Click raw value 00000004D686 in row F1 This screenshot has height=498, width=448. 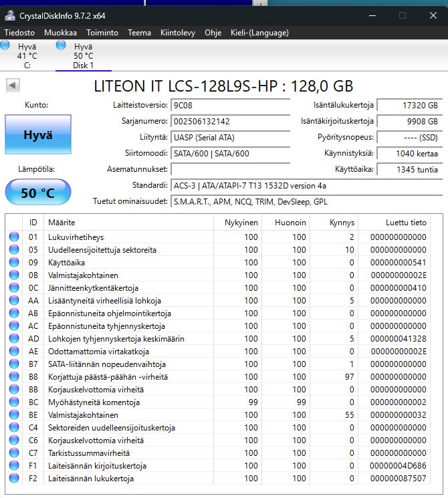[x=398, y=466]
